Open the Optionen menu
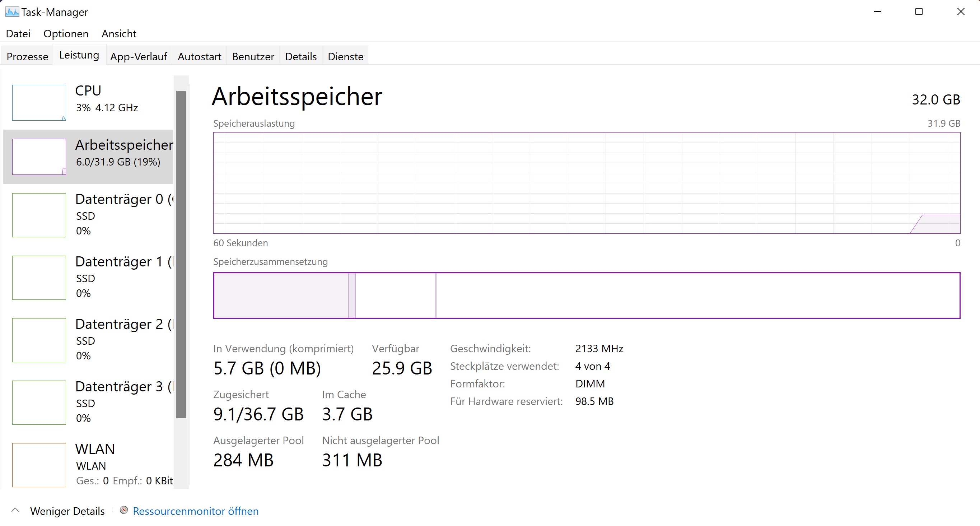This screenshot has width=980, height=526. [66, 34]
